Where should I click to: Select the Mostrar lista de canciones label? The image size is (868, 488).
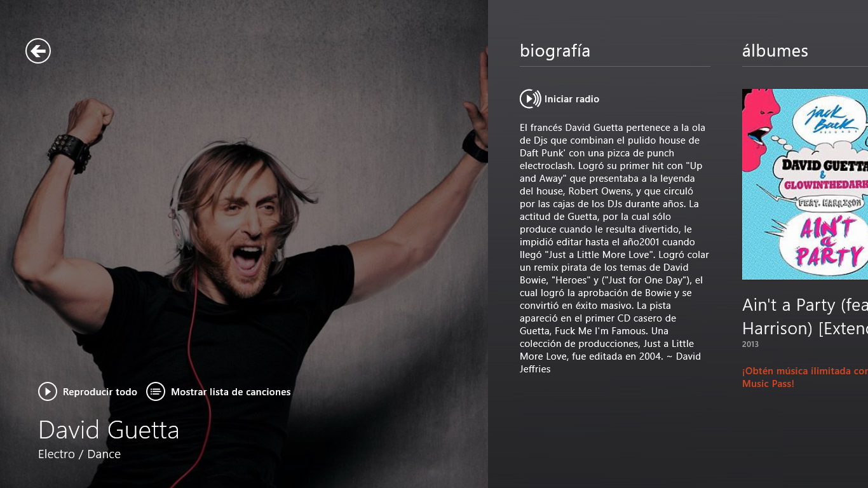(x=231, y=392)
